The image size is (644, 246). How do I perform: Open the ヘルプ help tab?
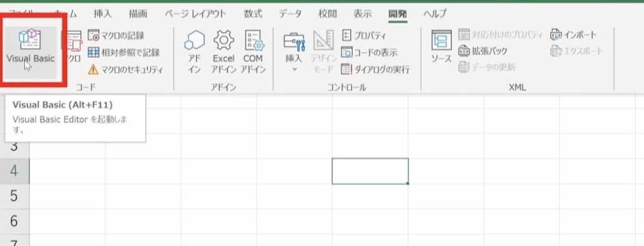[435, 14]
